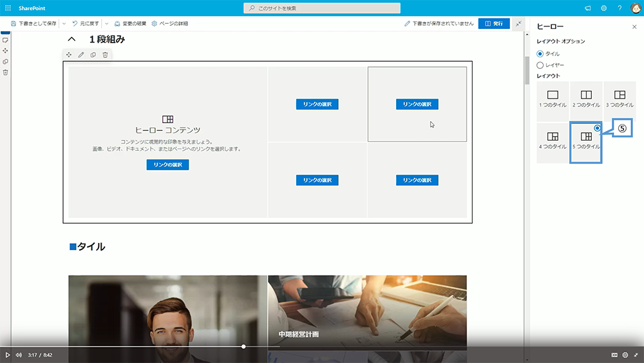Click the delete section trash icon in left rail
Image resolution: width=644 pixels, height=363 pixels.
coord(5,72)
